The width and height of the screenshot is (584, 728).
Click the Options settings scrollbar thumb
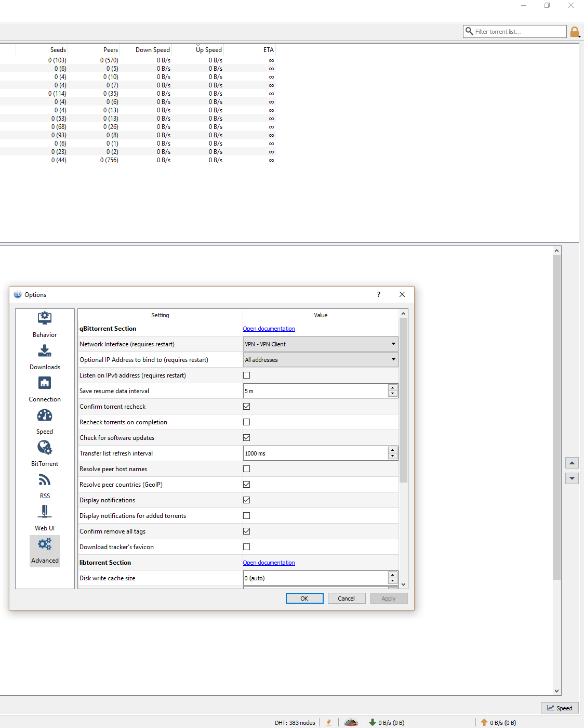(x=403, y=400)
